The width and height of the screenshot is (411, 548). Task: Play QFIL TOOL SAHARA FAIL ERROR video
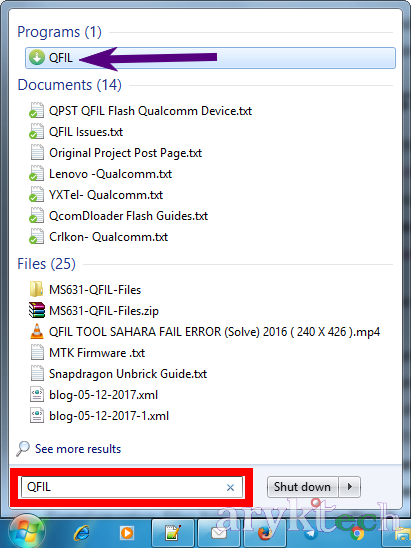click(204, 331)
